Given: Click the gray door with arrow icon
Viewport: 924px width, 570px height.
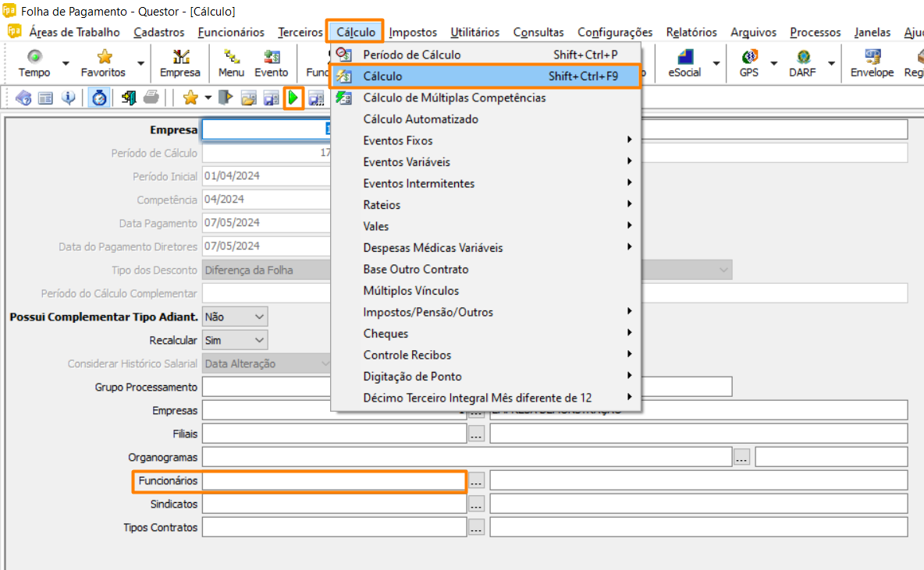Looking at the screenshot, I should click(x=226, y=97).
